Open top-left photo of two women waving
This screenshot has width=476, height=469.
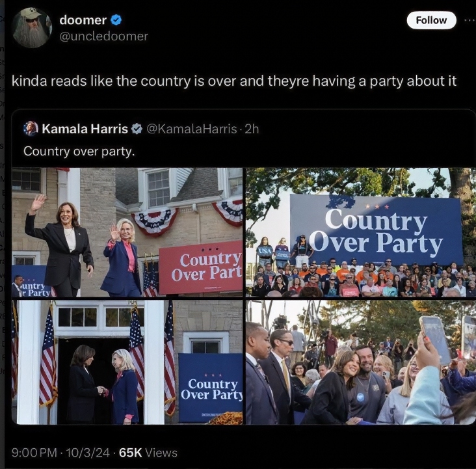(127, 232)
